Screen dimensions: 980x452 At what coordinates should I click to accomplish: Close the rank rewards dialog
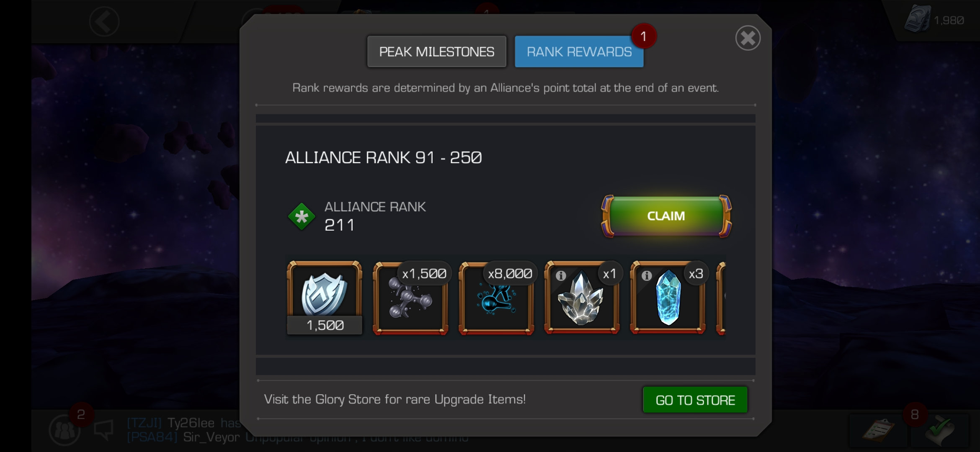[x=748, y=38]
